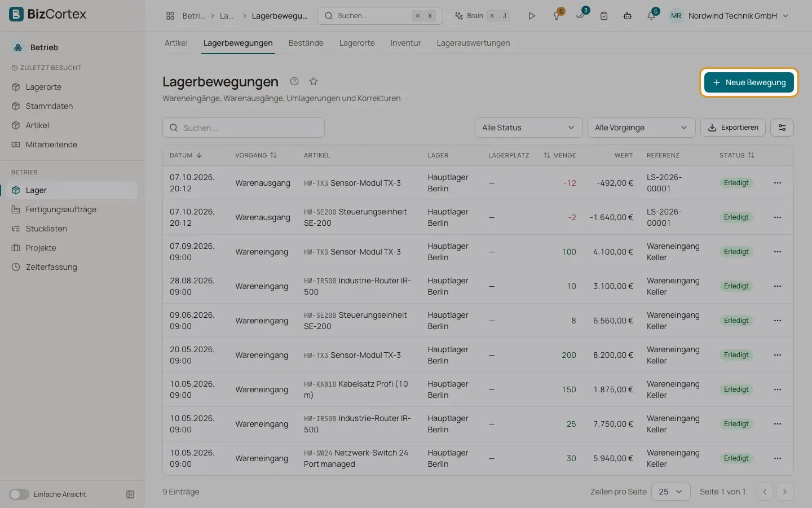
Task: Sort table by Status column
Action: coord(737,155)
